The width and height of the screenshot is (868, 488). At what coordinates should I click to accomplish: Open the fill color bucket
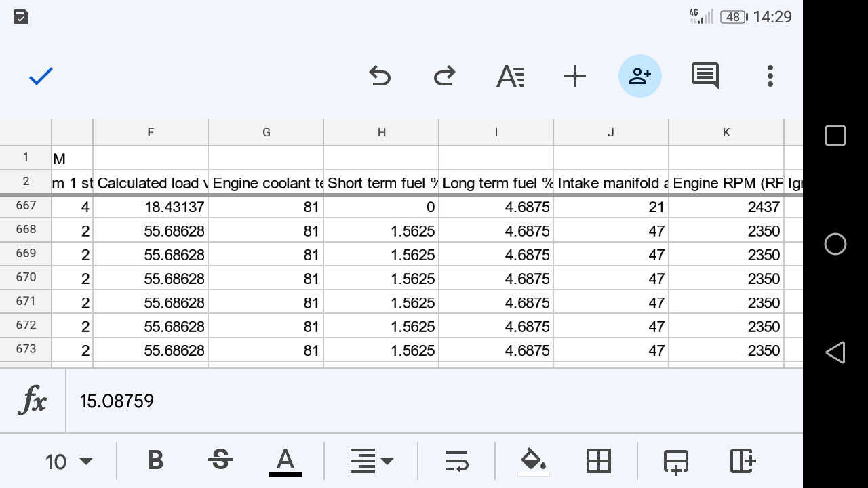[533, 462]
